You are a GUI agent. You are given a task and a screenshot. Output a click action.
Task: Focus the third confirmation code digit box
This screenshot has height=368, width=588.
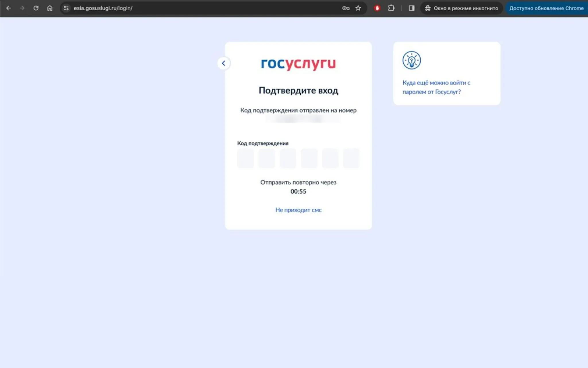[x=288, y=158]
